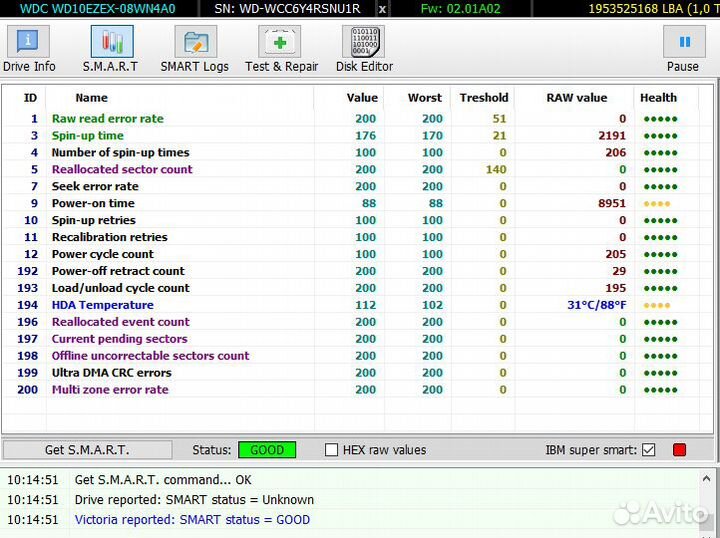Click the red indicator square
The height and width of the screenshot is (538, 720).
pyautogui.click(x=680, y=450)
